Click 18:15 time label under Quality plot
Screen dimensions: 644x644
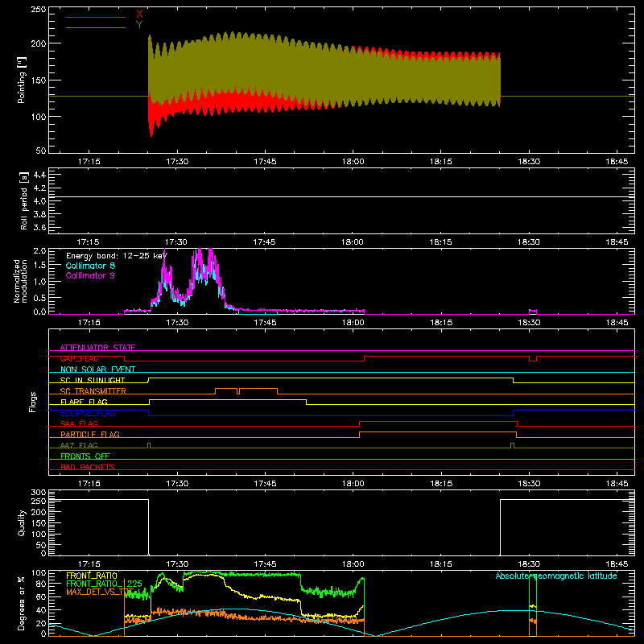441,564
